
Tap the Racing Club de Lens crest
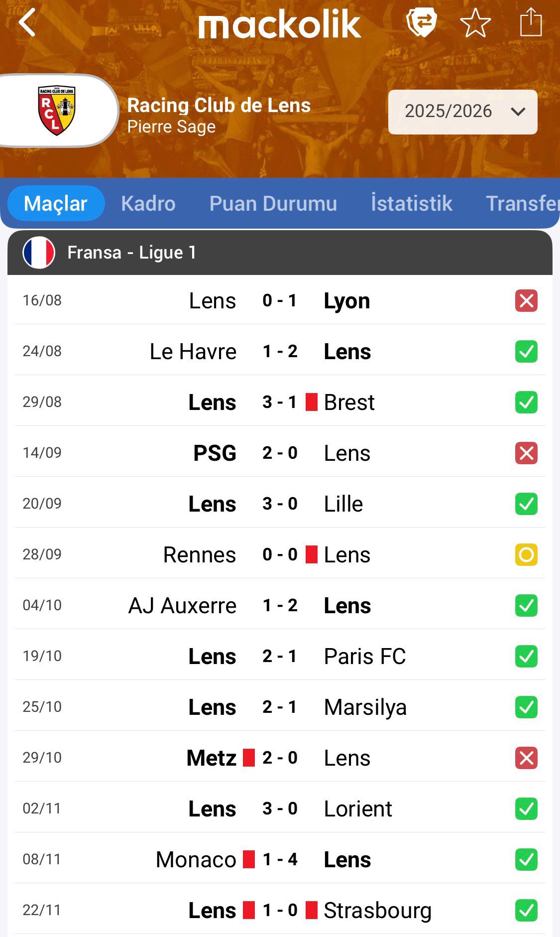[57, 110]
